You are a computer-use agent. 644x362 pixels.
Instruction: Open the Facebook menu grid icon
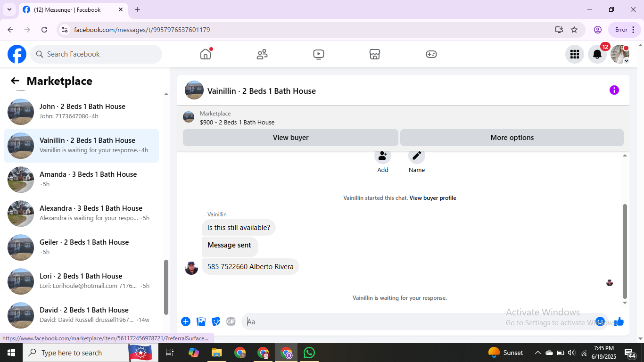click(574, 54)
